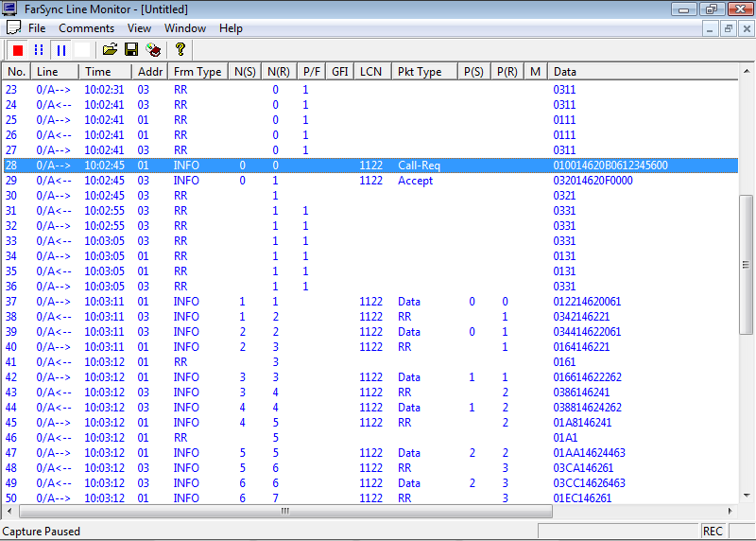
Task: Click the document icon left of the File menu
Action: coord(13,28)
